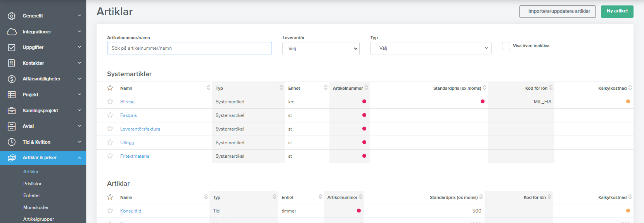644x223 pixels.
Task: Toggle the favorite star for Konsulttid
Action: 110,211
